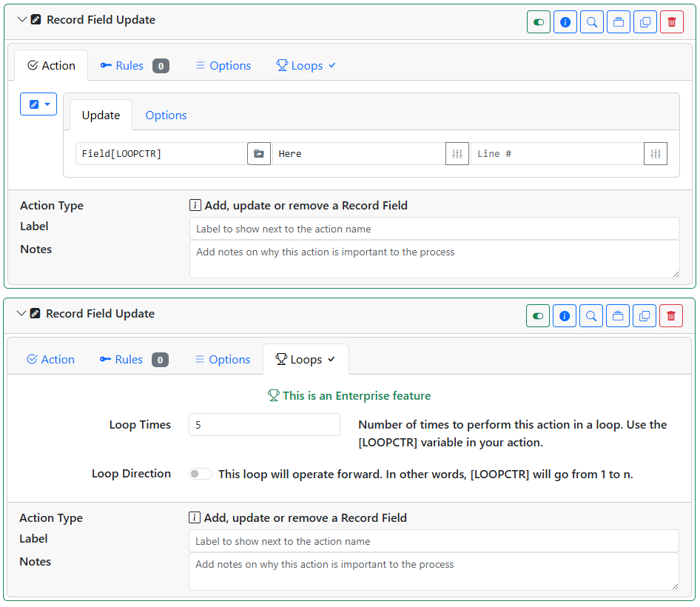Collapse the first Record Field Update panel
700x607 pixels.
point(22,20)
